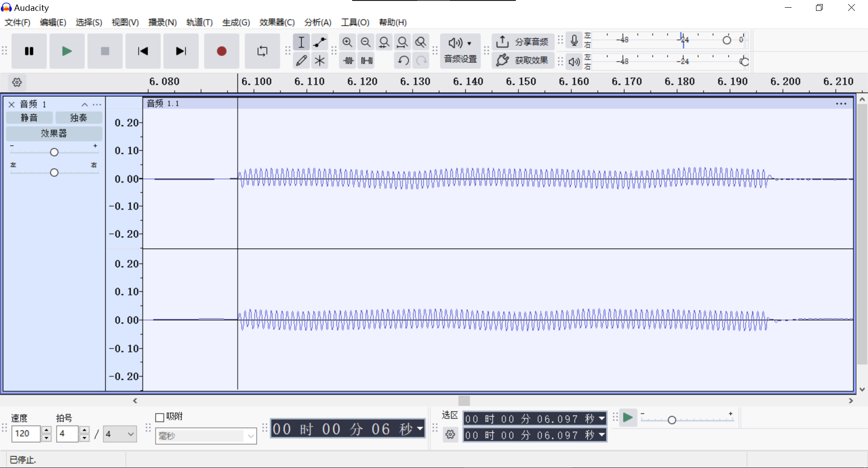This screenshot has width=868, height=468.
Task: Click the speaker playback meter icon
Action: (x=574, y=61)
